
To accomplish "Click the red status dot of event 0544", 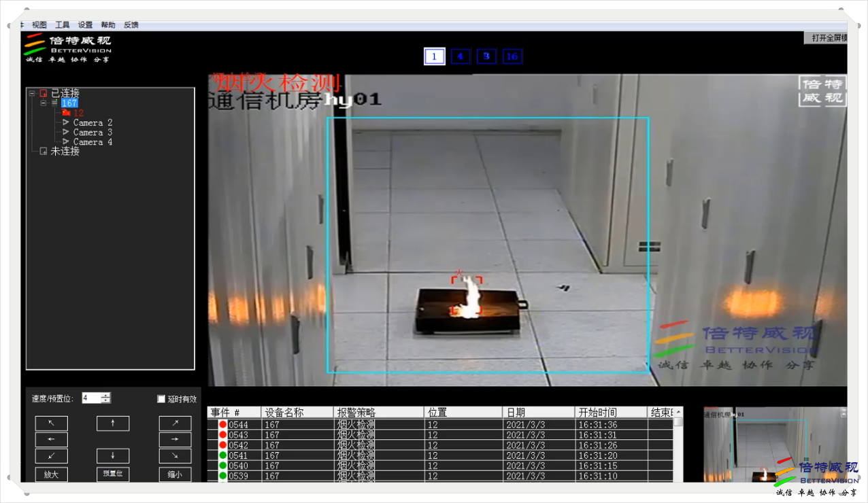I will [x=222, y=425].
